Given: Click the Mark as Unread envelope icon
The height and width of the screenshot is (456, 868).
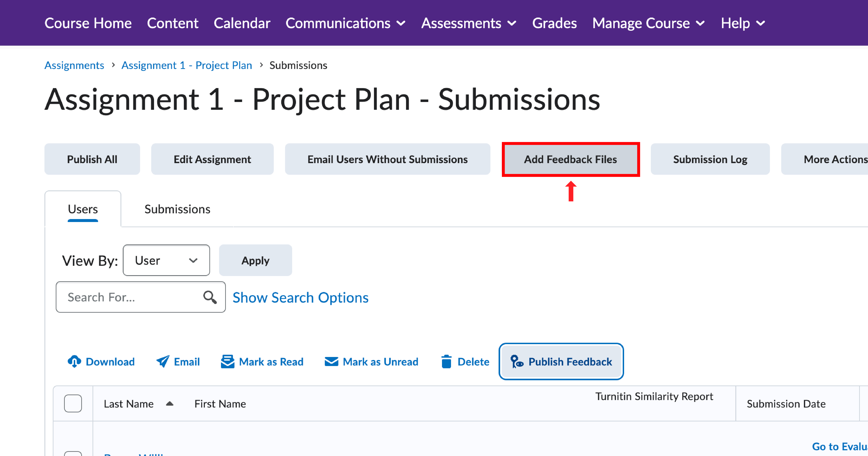Looking at the screenshot, I should click(x=332, y=361).
